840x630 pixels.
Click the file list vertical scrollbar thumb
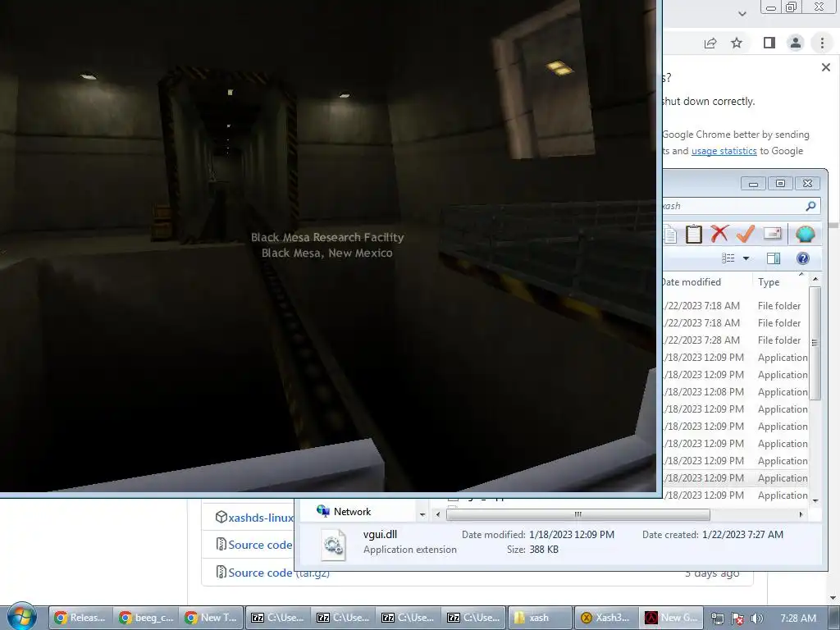815,343
